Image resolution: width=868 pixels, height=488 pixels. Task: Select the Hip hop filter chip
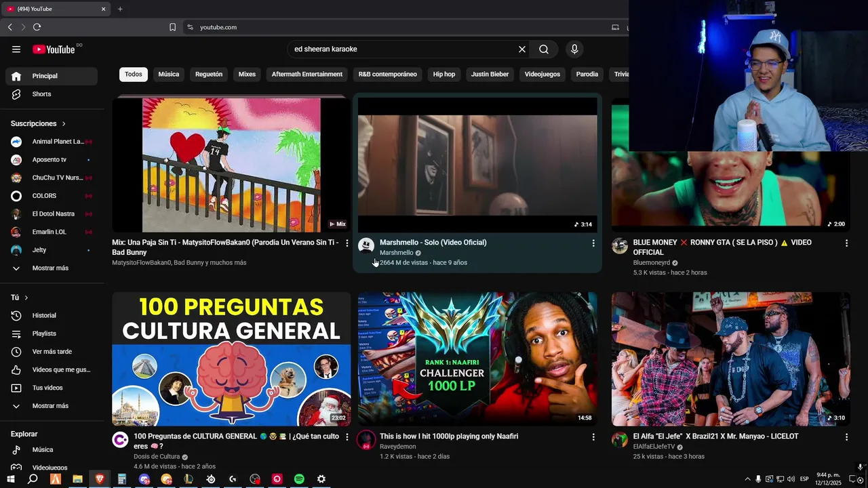click(x=444, y=75)
